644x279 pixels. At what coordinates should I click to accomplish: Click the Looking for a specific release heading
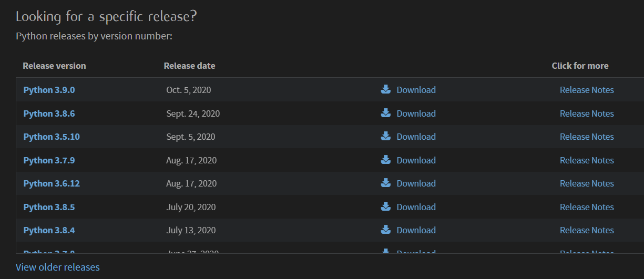tap(106, 17)
